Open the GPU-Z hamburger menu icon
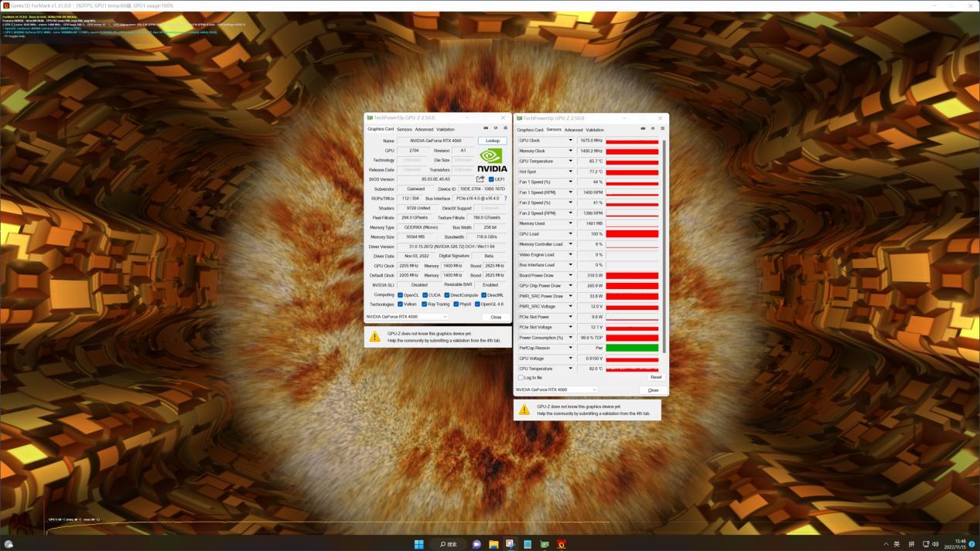This screenshot has height=551, width=980. 506,128
